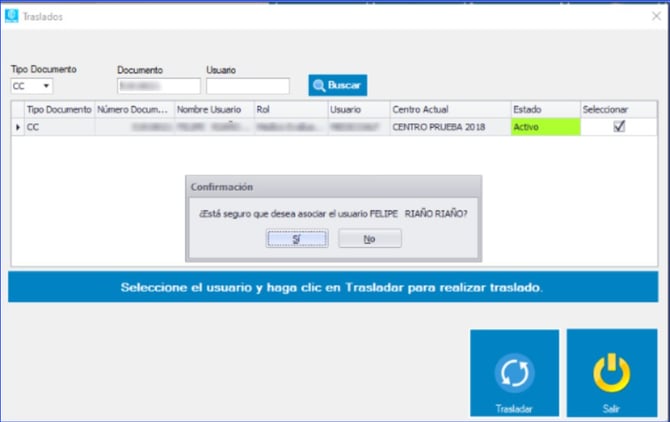Select the green Activo status cell
670x422 pixels.
[x=544, y=128]
